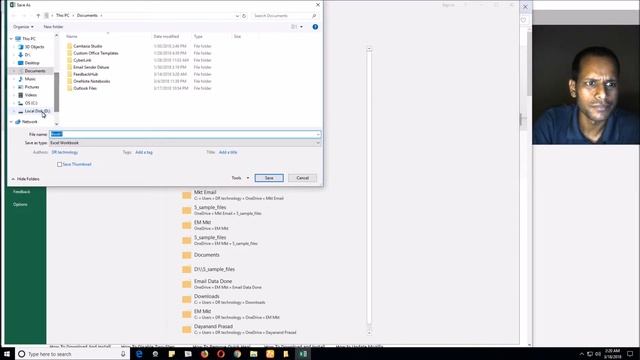
Task: Choose the Dayanand Prasad recent folder
Action: pyautogui.click(x=239, y=329)
